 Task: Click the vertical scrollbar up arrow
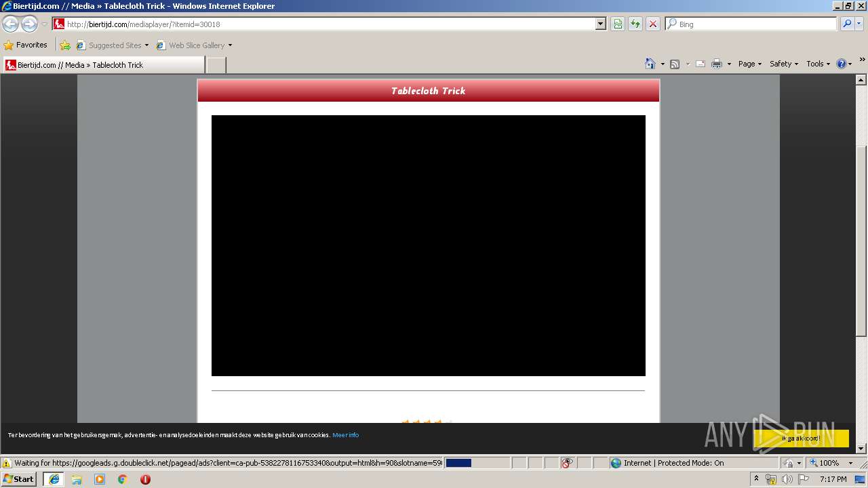[861, 80]
